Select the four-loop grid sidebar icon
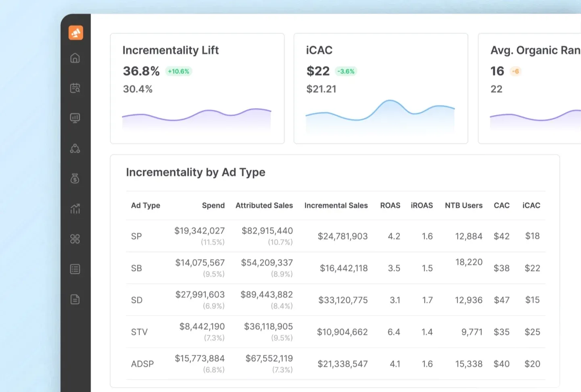This screenshot has height=392, width=581. pos(75,239)
